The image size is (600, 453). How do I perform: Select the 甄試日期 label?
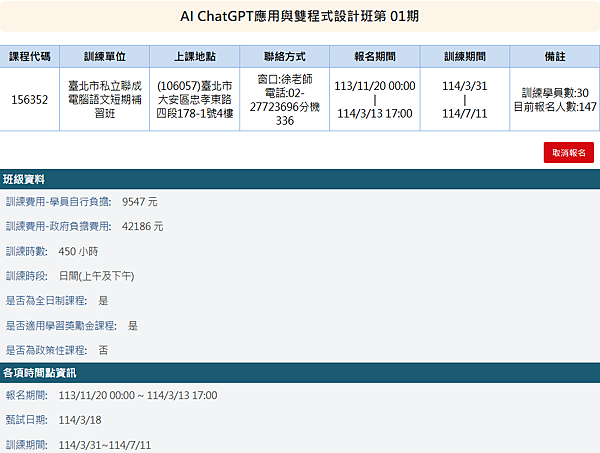coord(26,420)
